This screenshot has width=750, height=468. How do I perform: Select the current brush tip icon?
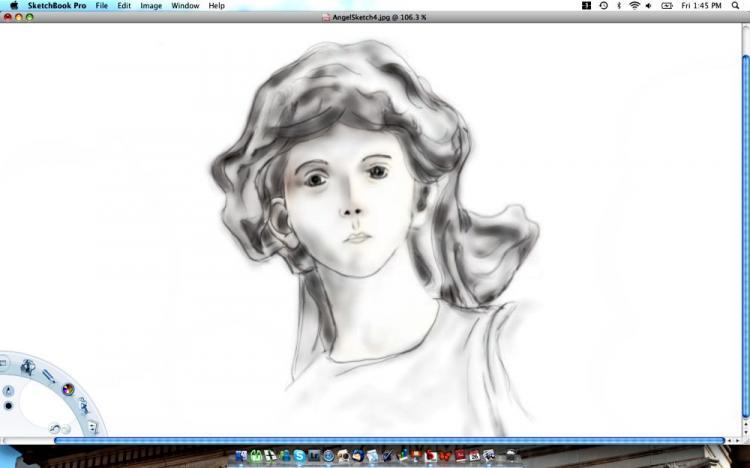(8, 391)
